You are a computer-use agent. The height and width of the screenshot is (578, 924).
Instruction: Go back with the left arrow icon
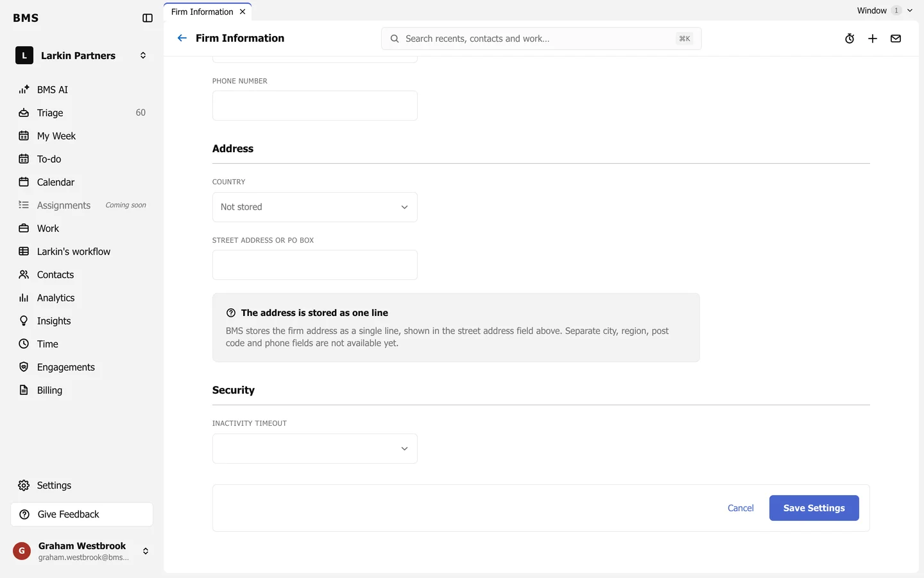[182, 38]
